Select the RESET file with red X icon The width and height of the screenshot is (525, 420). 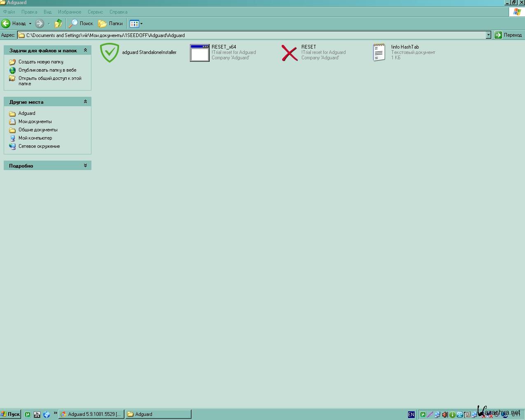[289, 53]
